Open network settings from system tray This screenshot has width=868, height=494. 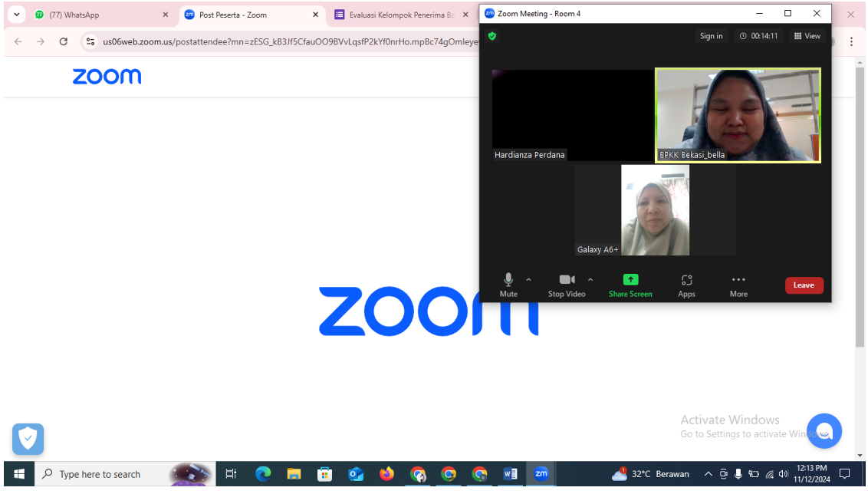(769, 474)
